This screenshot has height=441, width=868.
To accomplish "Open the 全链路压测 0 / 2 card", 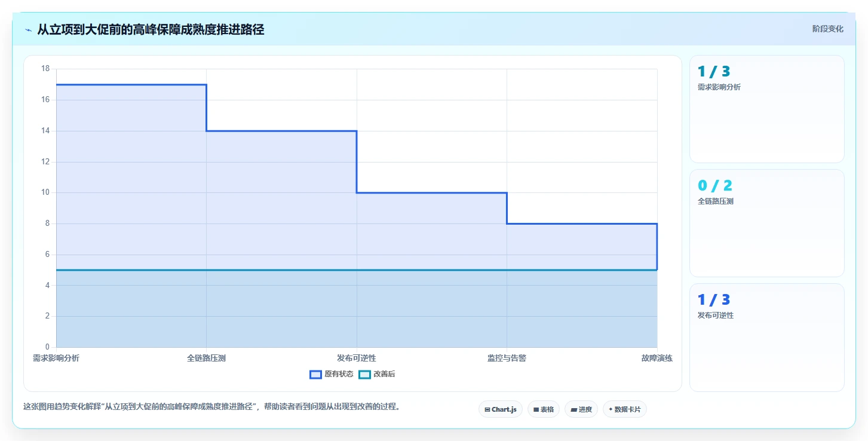I will click(767, 223).
